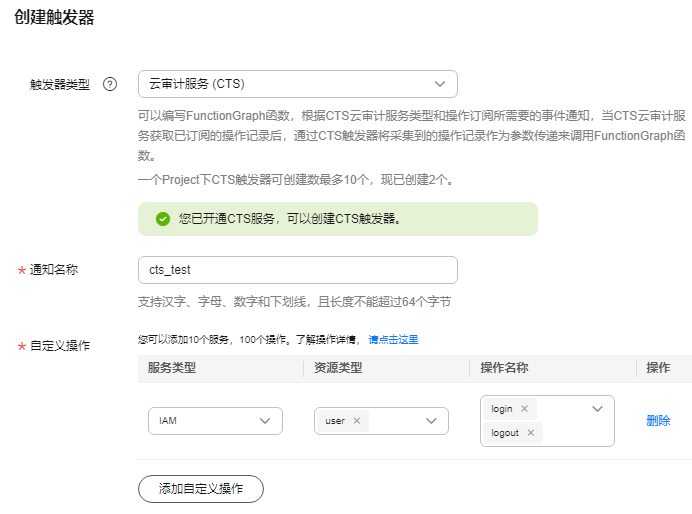The image size is (692, 514).
Task: Remove the logout tag with its x
Action: [x=530, y=433]
